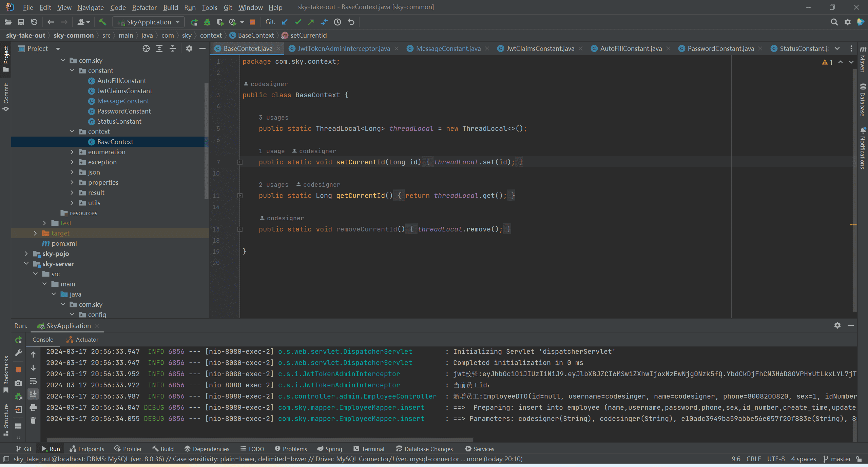868x467 pixels.
Task: Clear console with trash icon
Action: (x=33, y=420)
